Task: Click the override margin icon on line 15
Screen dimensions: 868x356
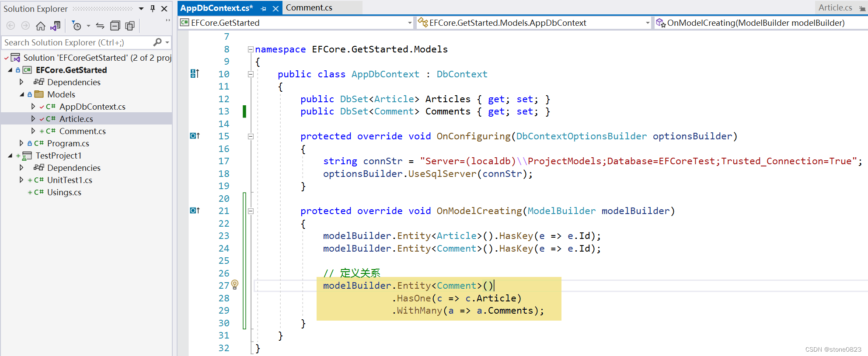Action: 195,136
